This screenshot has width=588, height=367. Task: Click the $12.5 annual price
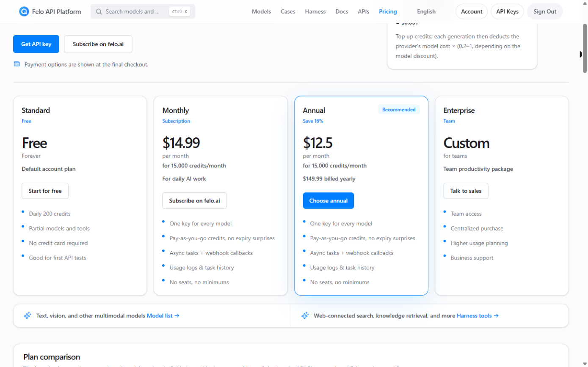tap(317, 143)
